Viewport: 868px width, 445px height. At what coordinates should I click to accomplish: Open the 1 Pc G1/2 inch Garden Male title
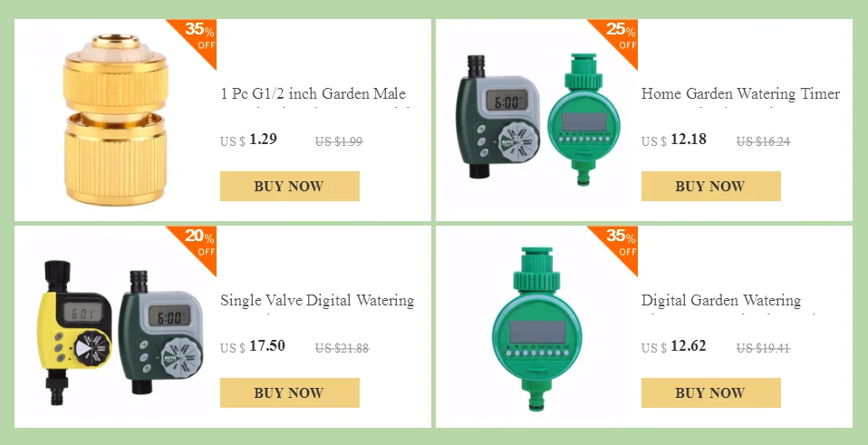click(313, 93)
